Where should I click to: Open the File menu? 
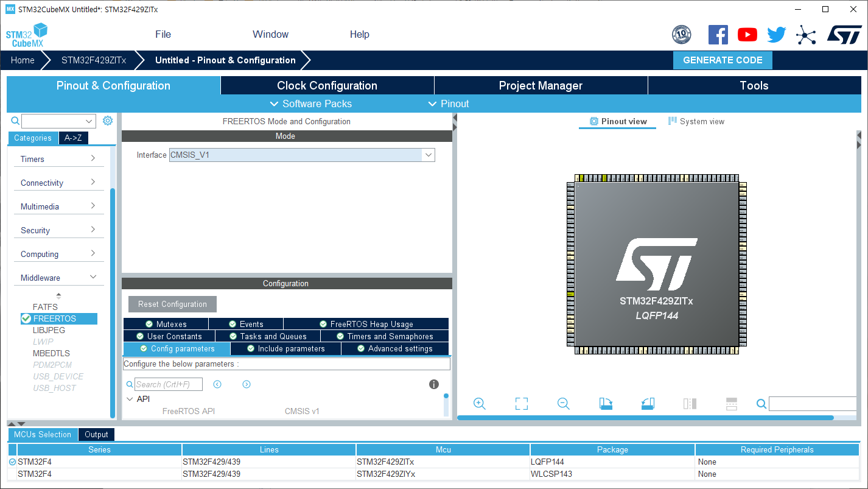tap(163, 34)
